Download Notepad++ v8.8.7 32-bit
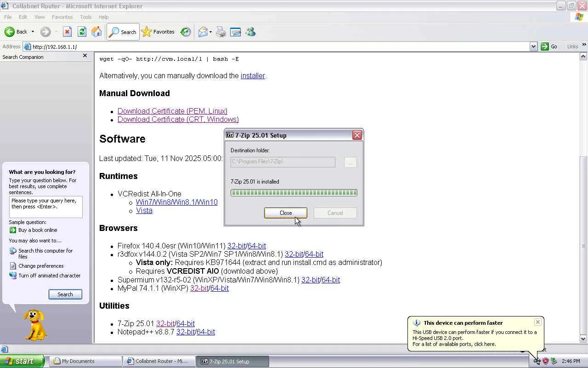 click(x=186, y=332)
